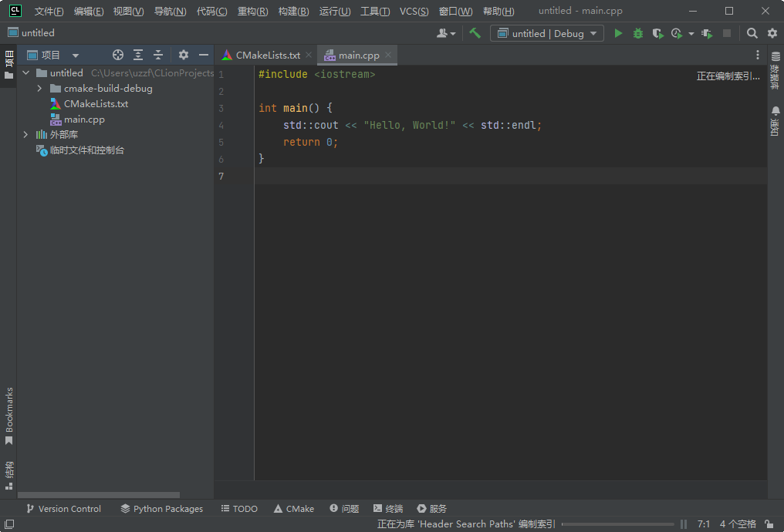Click the project panel horizontal scrollbar

(x=99, y=495)
